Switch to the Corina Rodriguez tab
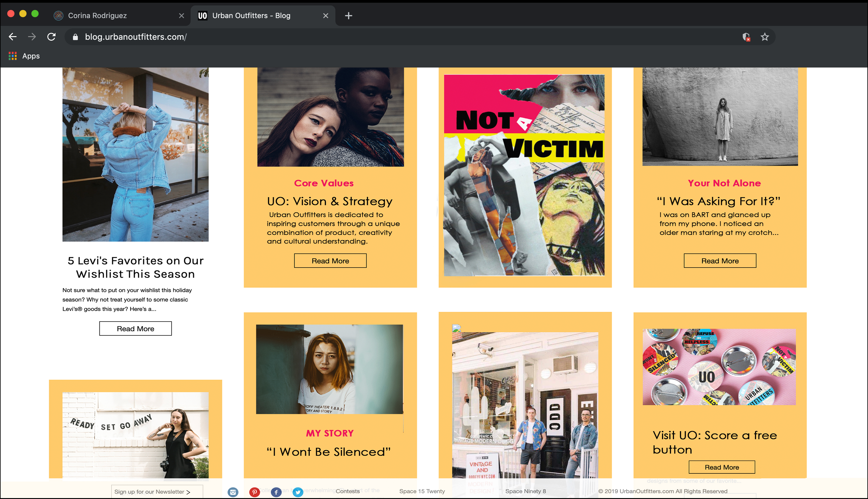 coord(97,16)
